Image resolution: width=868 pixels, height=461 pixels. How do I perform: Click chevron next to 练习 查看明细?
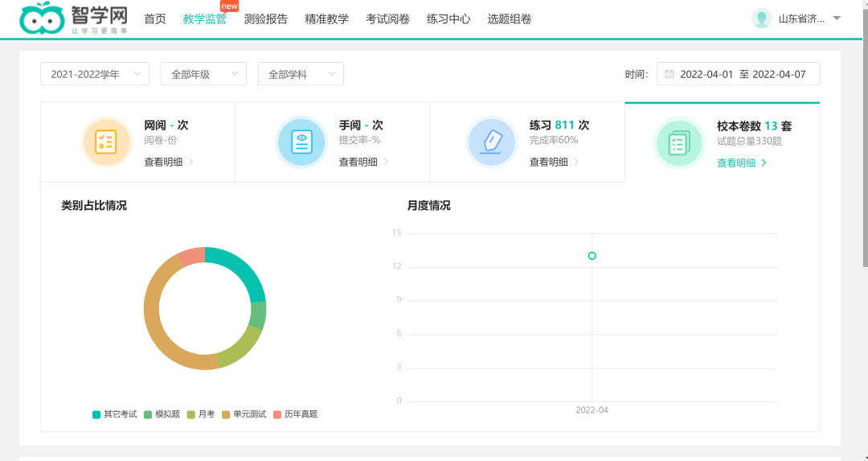(x=576, y=162)
